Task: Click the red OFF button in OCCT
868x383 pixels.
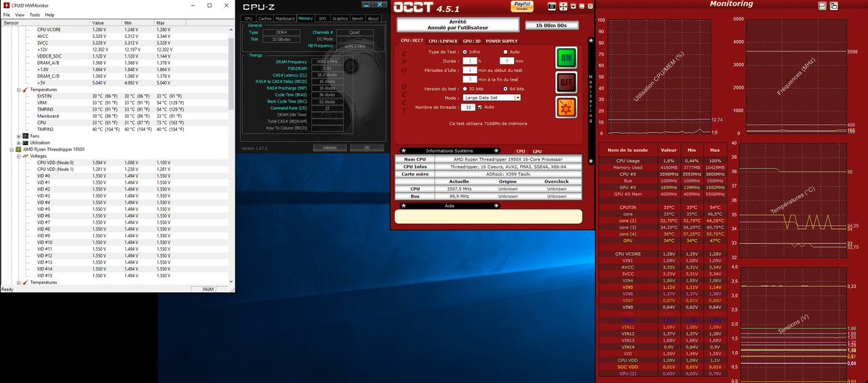Action: point(566,82)
